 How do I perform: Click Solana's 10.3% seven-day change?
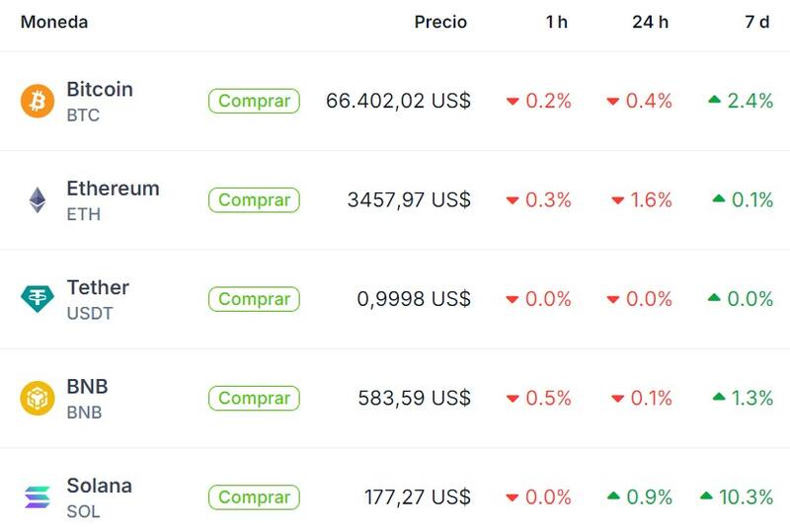[x=745, y=497]
